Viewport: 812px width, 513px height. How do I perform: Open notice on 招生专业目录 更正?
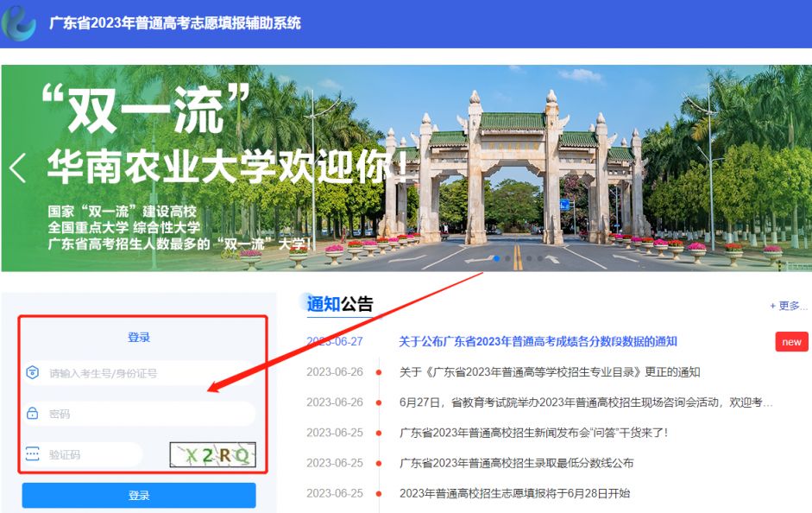[x=550, y=372]
